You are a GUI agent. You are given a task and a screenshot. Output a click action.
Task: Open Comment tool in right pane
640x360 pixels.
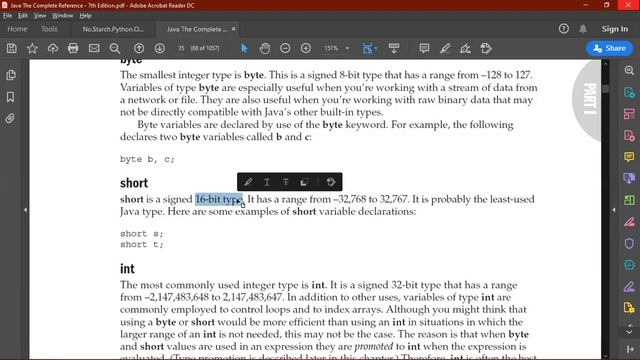click(629, 157)
